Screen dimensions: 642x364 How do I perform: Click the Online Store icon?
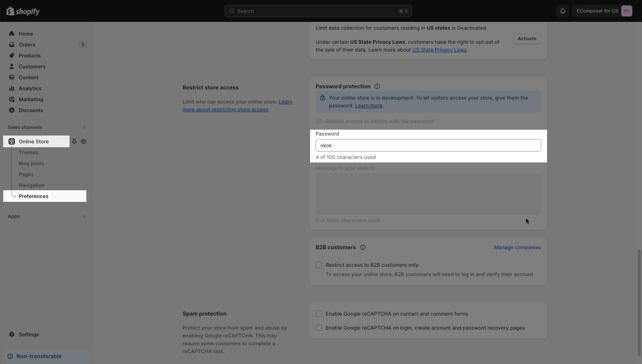click(12, 141)
